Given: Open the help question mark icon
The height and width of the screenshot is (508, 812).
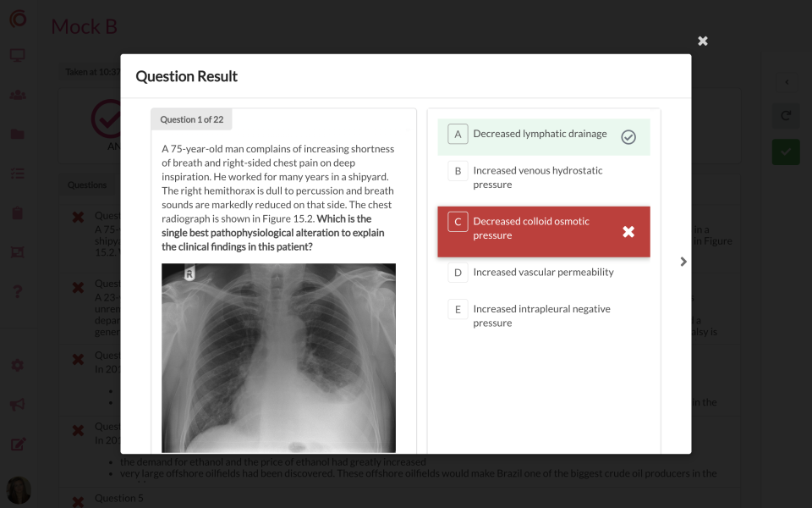Looking at the screenshot, I should (18, 291).
